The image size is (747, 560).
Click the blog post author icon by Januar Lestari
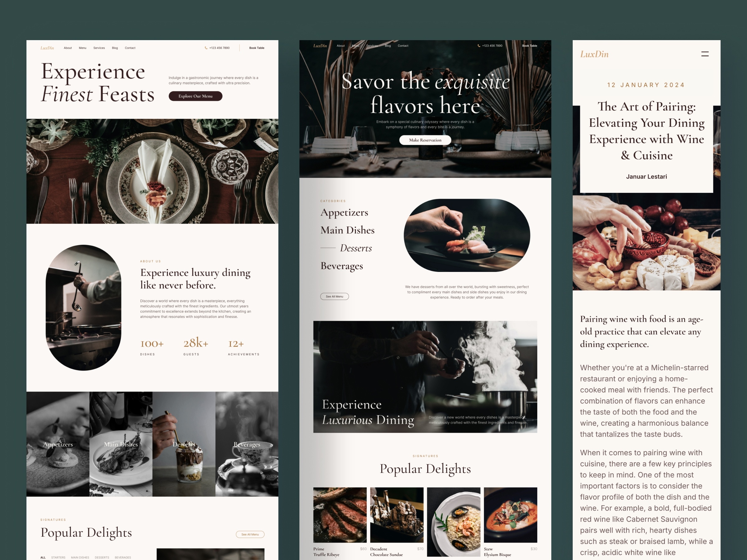pos(646,177)
